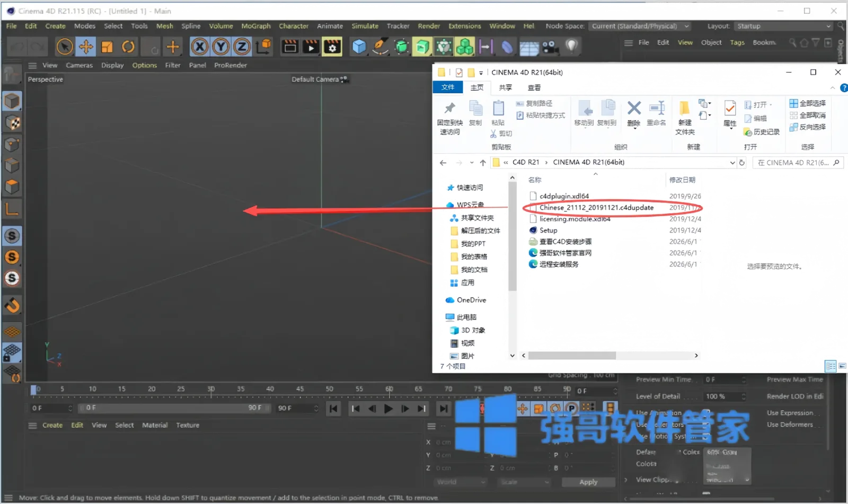Click the Explorer horizontal scrollbar
Screen dimensions: 848x504
click(x=572, y=356)
